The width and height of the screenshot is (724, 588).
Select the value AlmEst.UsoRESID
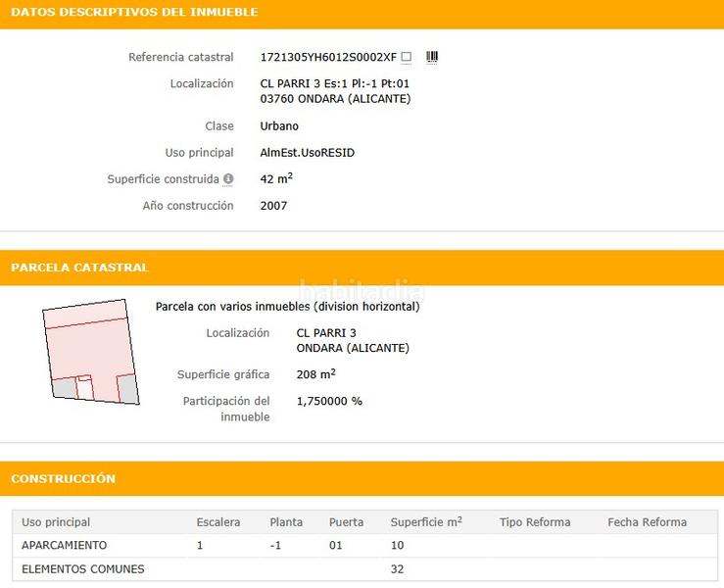(307, 153)
